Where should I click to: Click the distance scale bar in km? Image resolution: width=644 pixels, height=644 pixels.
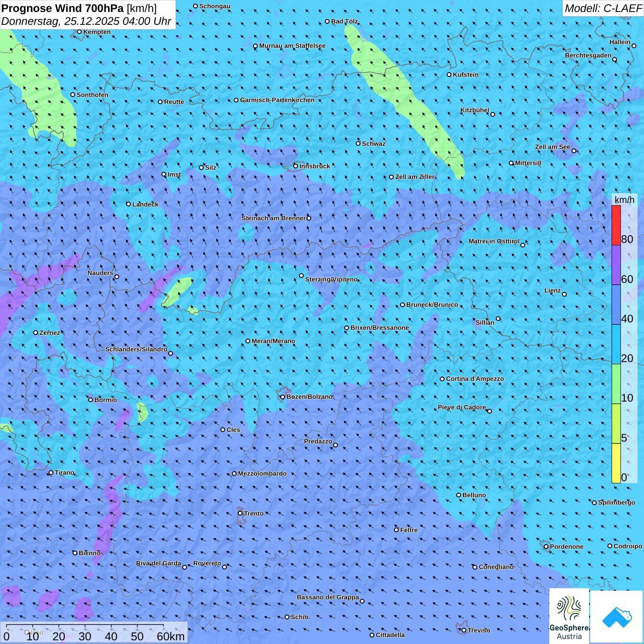tap(94, 632)
